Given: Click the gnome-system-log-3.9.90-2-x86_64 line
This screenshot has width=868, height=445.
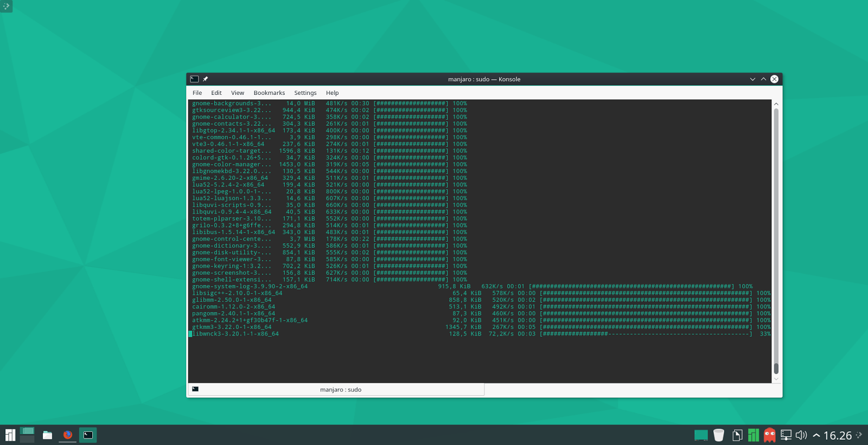Looking at the screenshot, I should pos(472,286).
